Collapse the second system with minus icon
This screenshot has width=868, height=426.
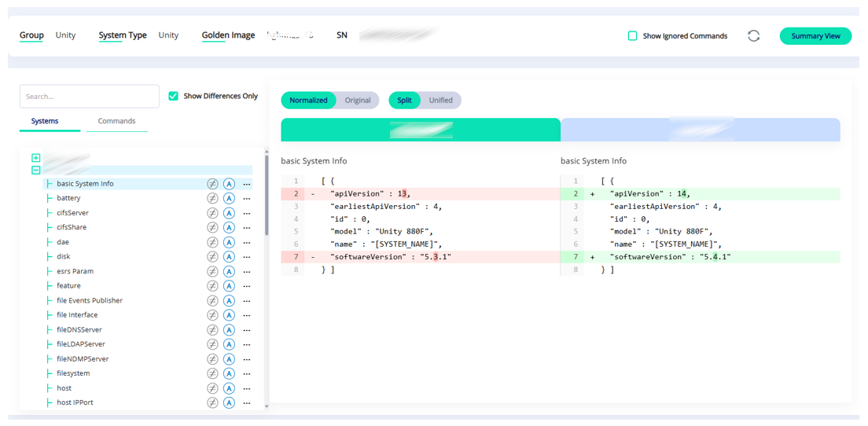[36, 171]
